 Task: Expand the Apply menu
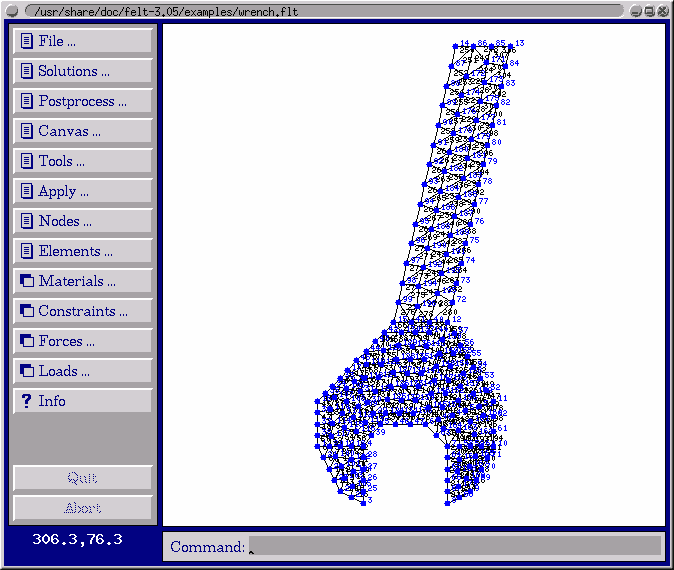[x=82, y=191]
